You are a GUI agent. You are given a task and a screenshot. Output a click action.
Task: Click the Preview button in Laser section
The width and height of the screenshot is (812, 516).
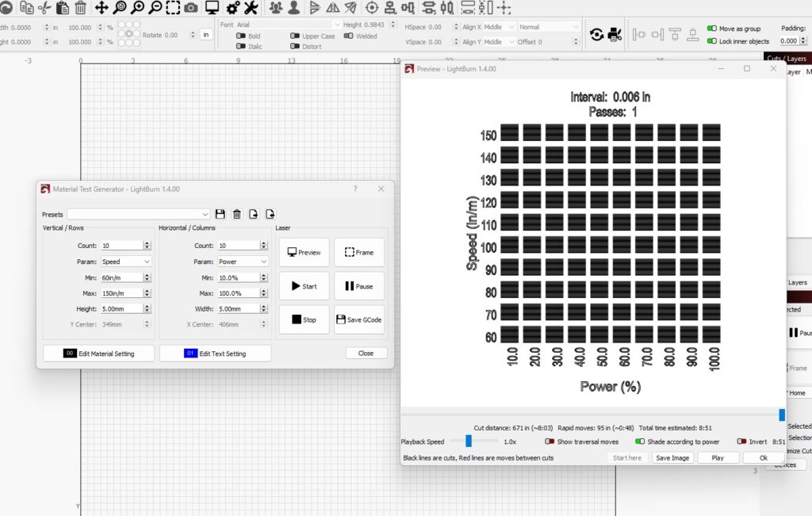(304, 253)
